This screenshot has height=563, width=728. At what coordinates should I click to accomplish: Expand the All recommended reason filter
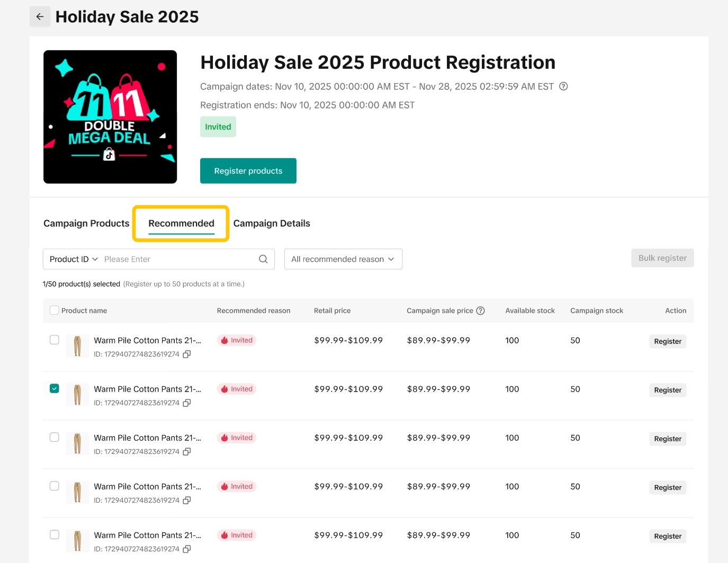343,259
